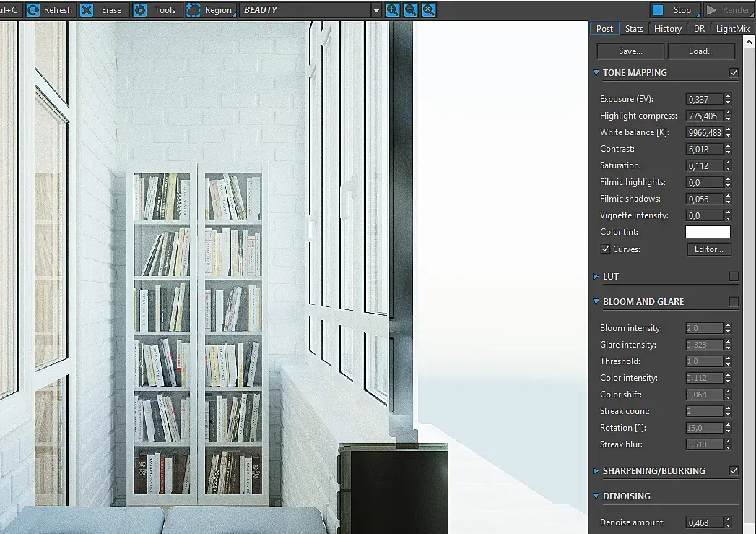Click the Highlight compress value field
This screenshot has height=534, width=756.
click(705, 116)
